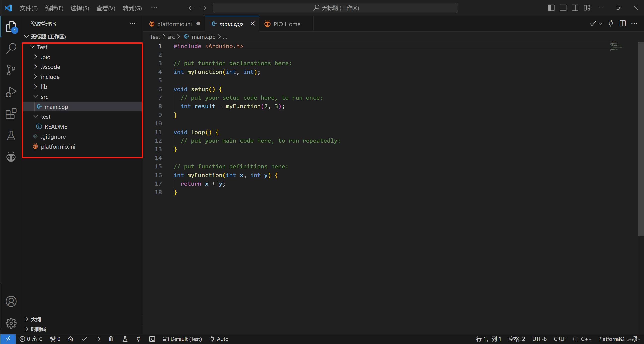644x344 pixels.
Task: Click the CRLF line ending indicator
Action: click(560, 339)
